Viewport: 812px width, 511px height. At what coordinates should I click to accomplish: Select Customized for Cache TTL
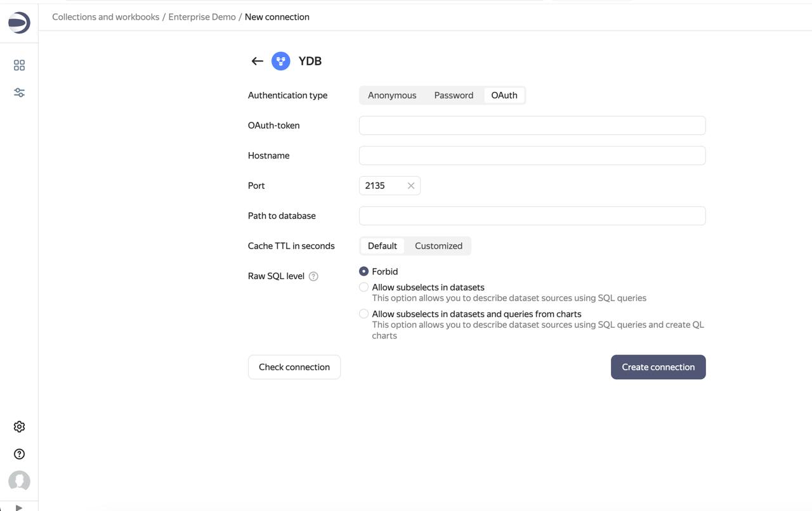[x=438, y=245]
